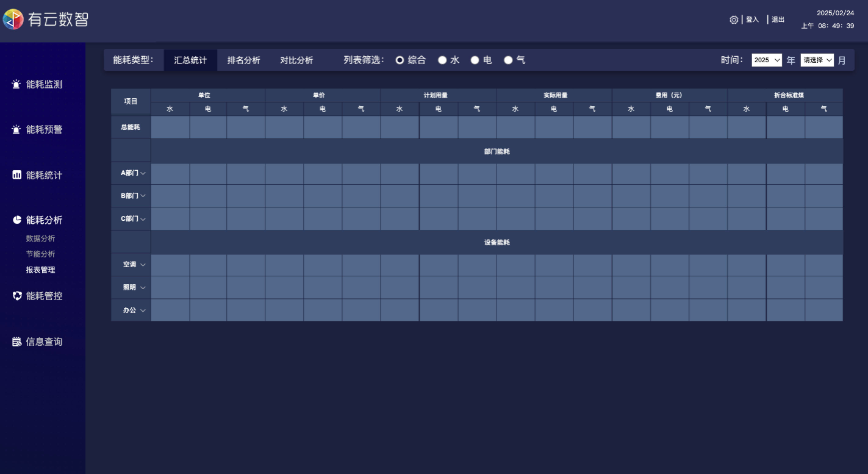Select the 综合 radio filter
This screenshot has width=868, height=474.
(400, 60)
